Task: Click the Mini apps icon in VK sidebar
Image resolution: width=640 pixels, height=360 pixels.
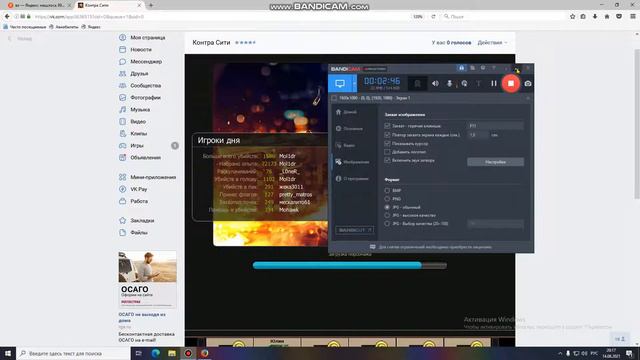Action: coord(122,177)
